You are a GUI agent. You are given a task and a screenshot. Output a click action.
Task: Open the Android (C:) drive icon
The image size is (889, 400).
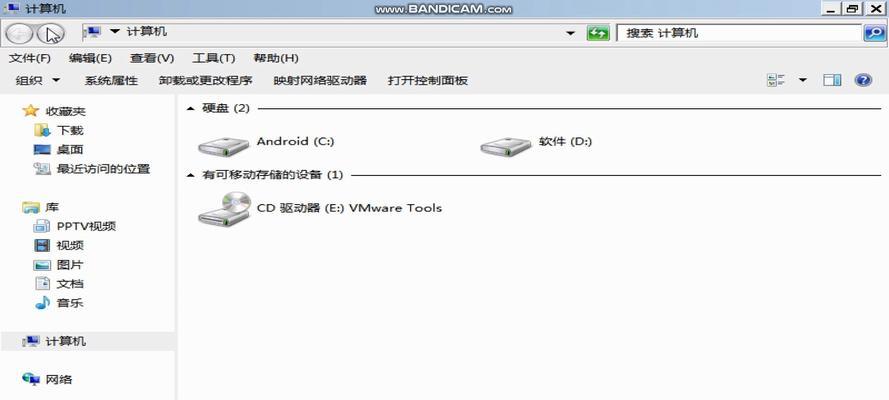(223, 147)
